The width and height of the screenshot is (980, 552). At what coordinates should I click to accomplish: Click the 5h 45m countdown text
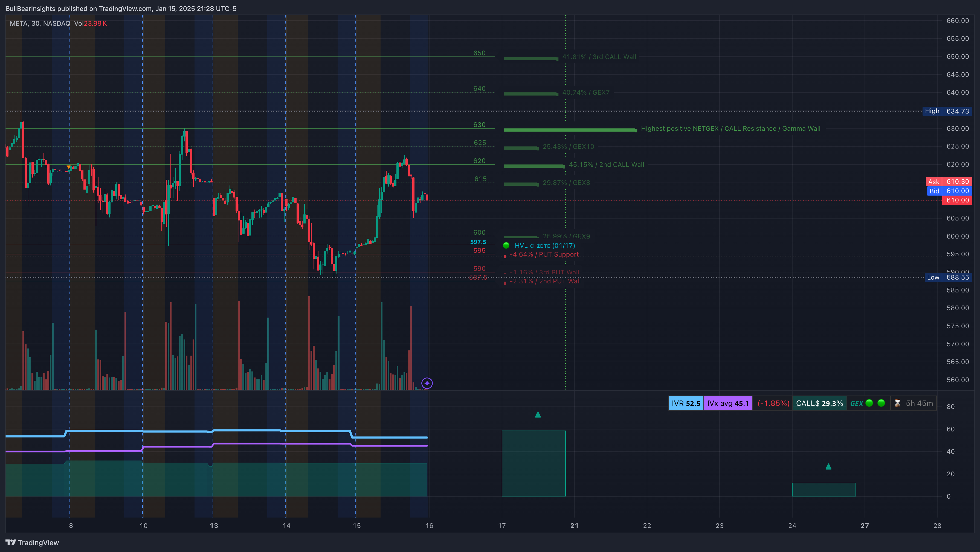coord(919,403)
